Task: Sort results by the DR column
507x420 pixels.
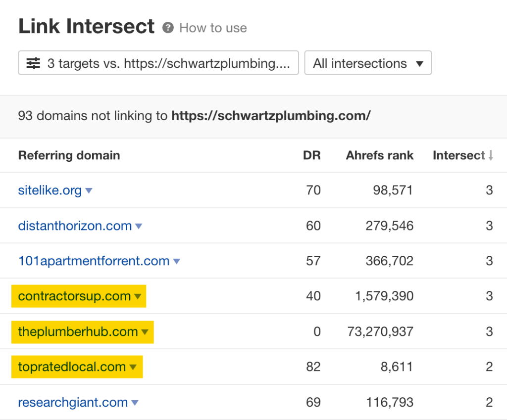Action: pos(312,155)
